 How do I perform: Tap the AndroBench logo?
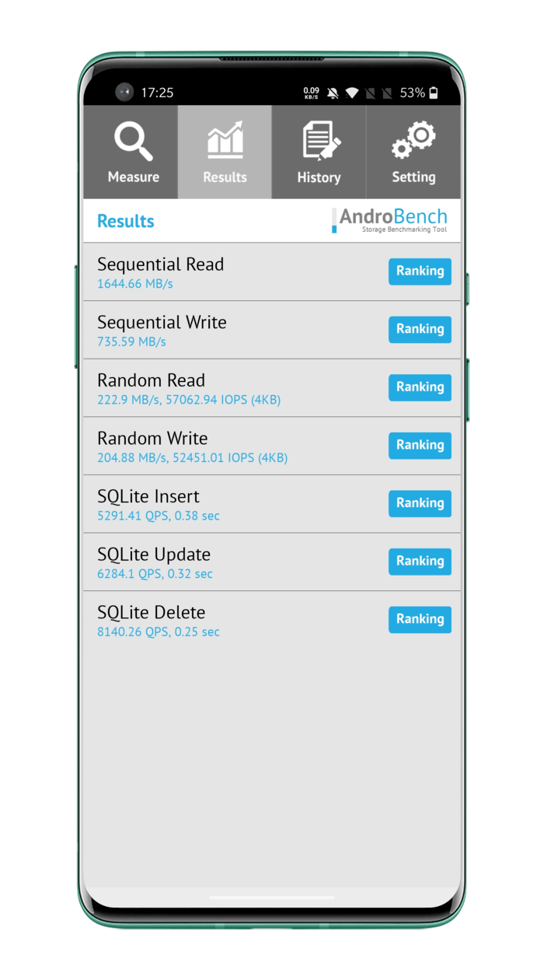tap(389, 220)
